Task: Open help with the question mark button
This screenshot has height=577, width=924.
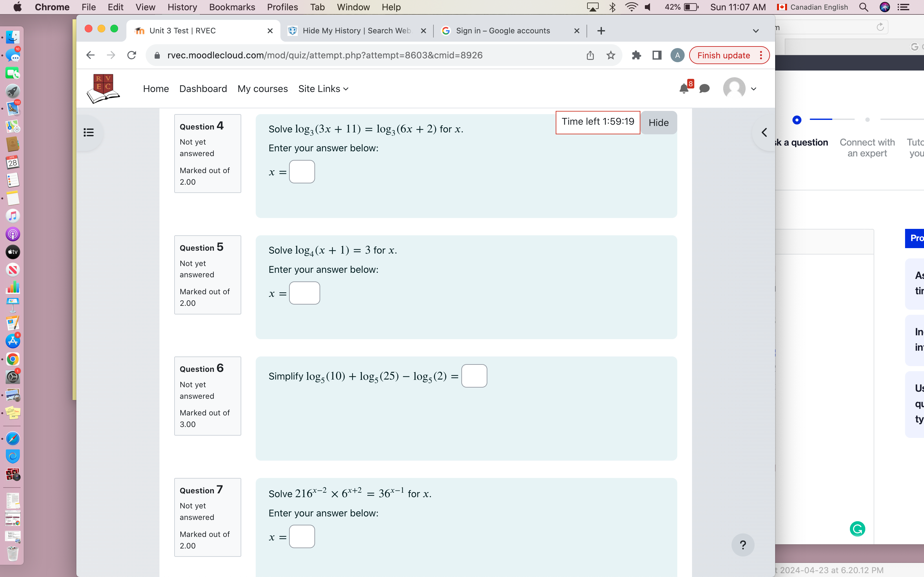Action: (x=743, y=545)
